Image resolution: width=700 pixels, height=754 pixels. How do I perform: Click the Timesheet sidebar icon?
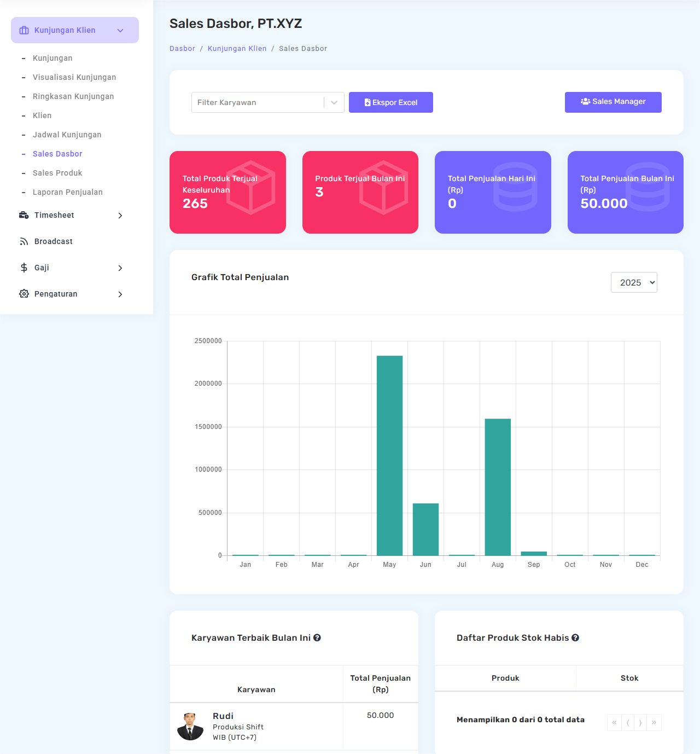tap(24, 215)
